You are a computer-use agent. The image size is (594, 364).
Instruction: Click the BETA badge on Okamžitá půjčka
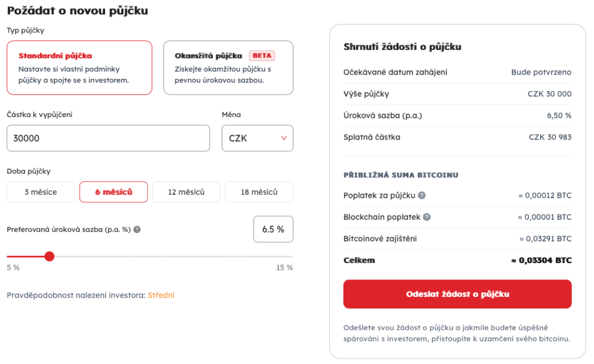click(x=262, y=56)
